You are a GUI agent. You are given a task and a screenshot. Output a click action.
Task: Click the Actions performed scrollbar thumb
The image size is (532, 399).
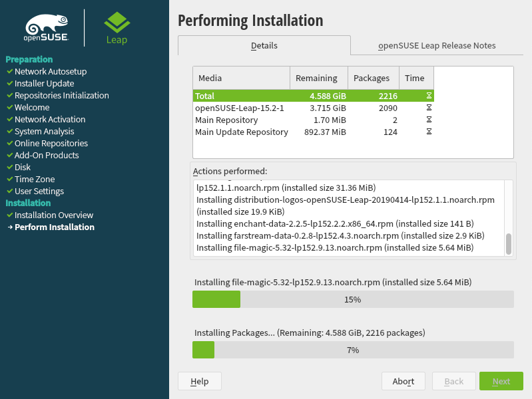click(x=508, y=244)
